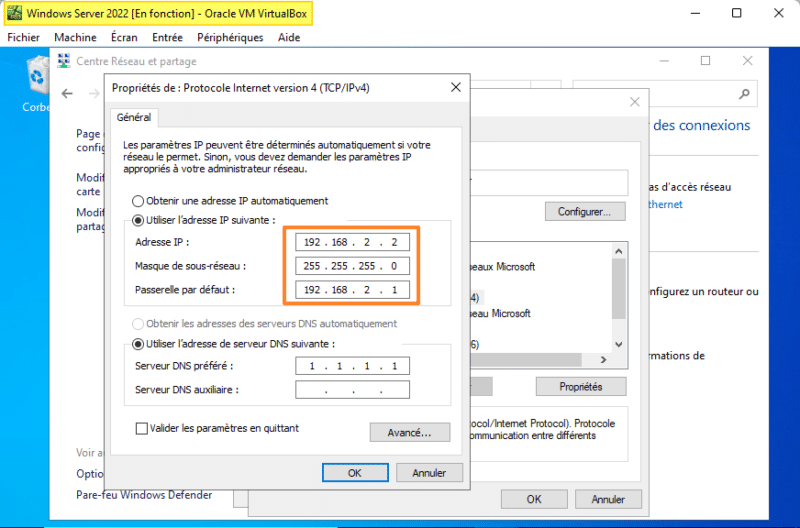Click the Passerelle par défaut field

tap(352, 290)
